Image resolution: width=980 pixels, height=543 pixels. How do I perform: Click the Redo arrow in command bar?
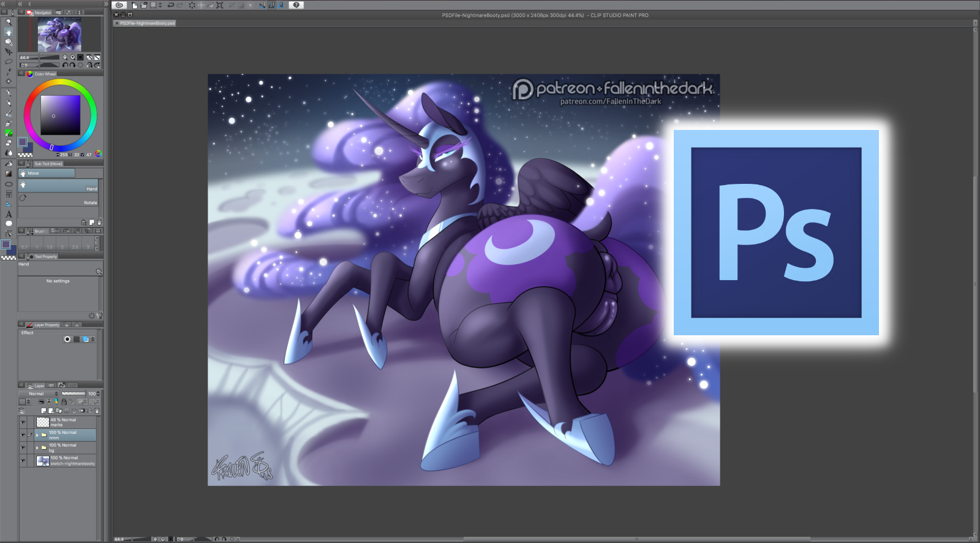click(x=180, y=5)
